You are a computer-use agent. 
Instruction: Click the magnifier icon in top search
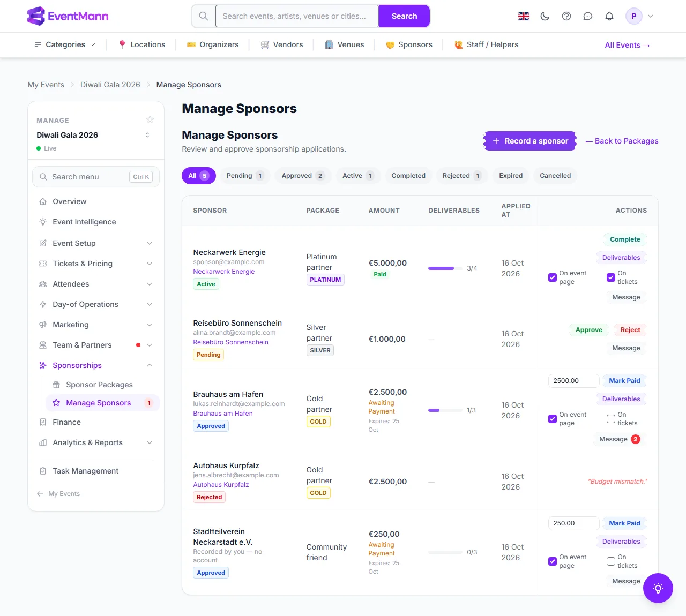click(x=204, y=16)
